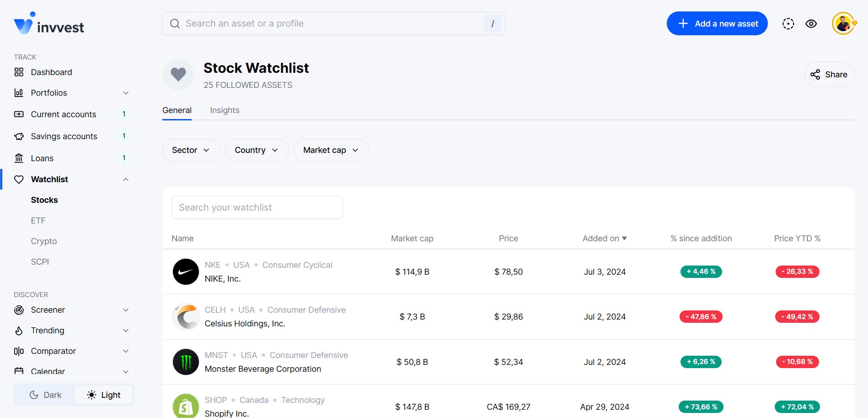This screenshot has width=868, height=418.
Task: Expand the Comparator menu chevron
Action: tap(126, 351)
